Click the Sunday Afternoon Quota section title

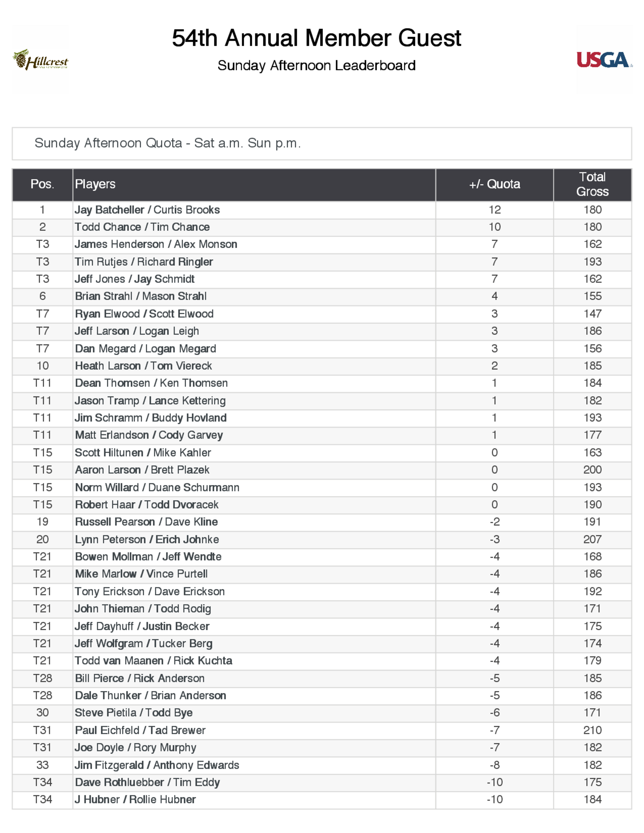coord(167,143)
